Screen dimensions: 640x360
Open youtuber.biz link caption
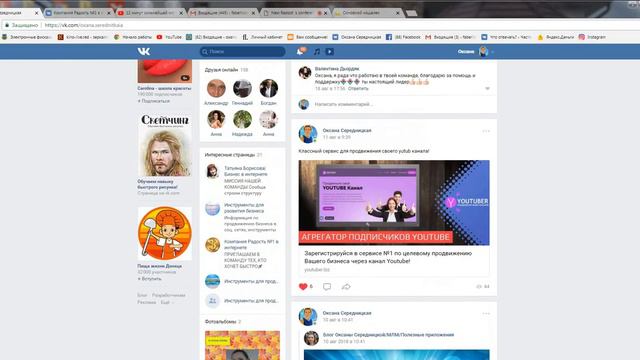pos(317,270)
